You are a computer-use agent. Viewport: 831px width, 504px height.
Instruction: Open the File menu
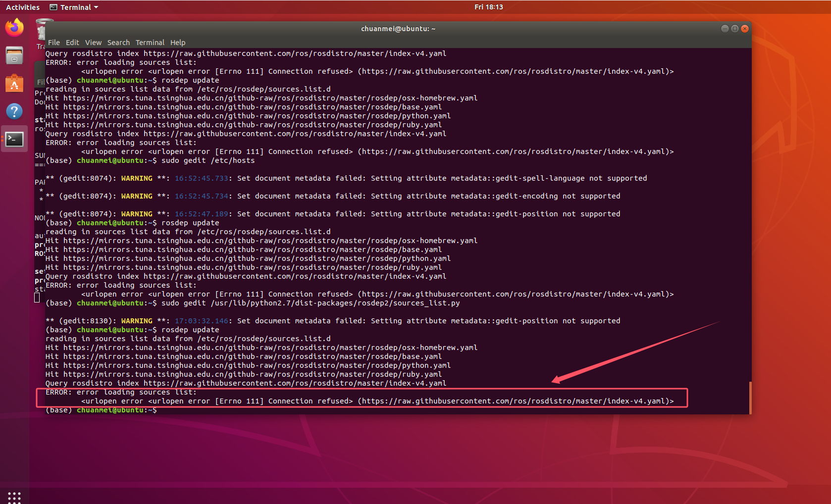coord(53,43)
